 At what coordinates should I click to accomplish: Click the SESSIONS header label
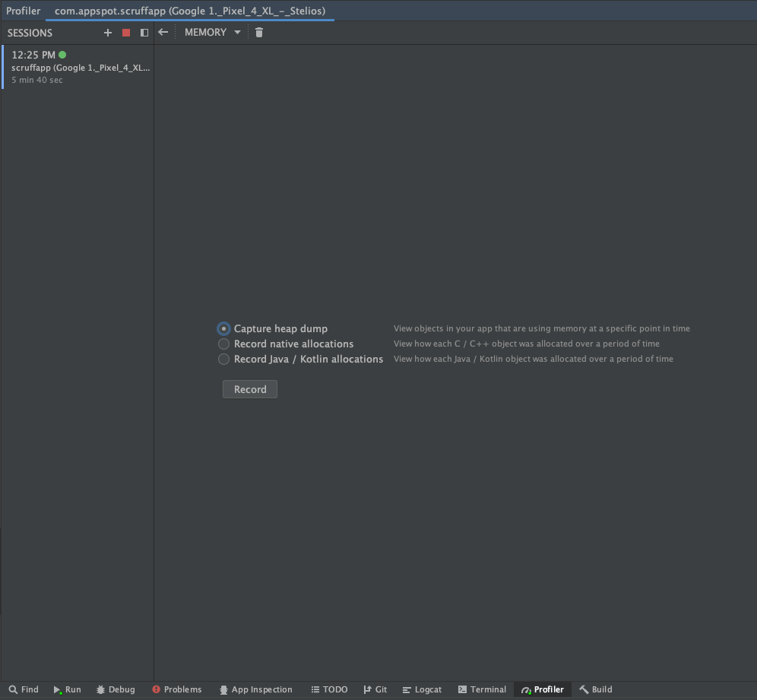click(x=30, y=33)
